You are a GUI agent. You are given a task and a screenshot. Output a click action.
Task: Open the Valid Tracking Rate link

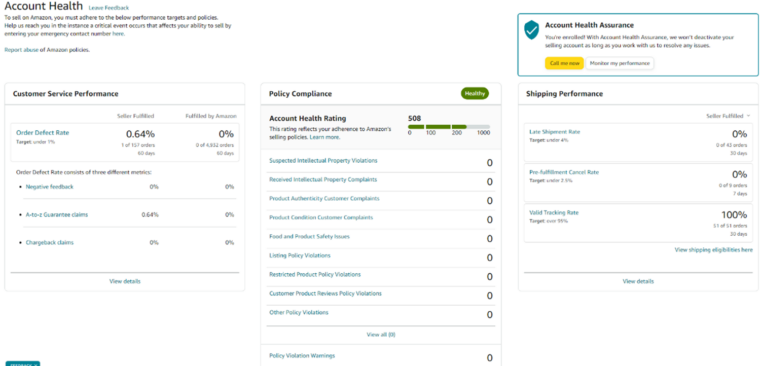pyautogui.click(x=554, y=212)
